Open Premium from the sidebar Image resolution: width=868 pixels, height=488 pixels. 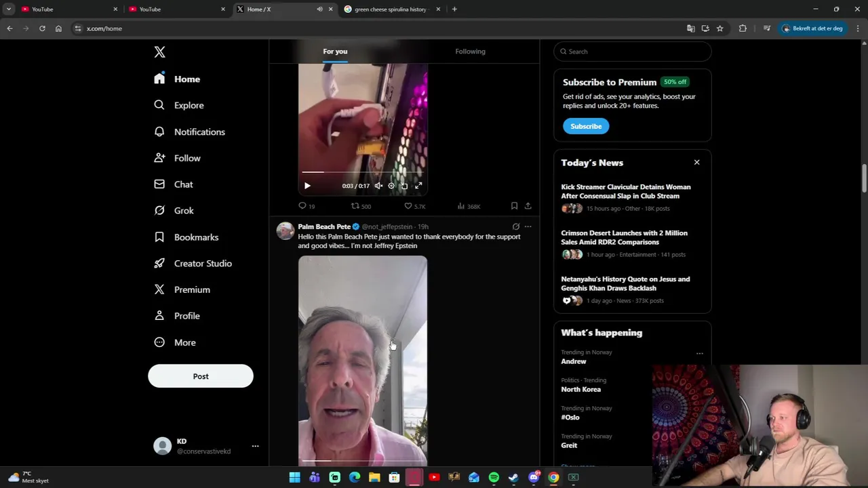point(182,289)
